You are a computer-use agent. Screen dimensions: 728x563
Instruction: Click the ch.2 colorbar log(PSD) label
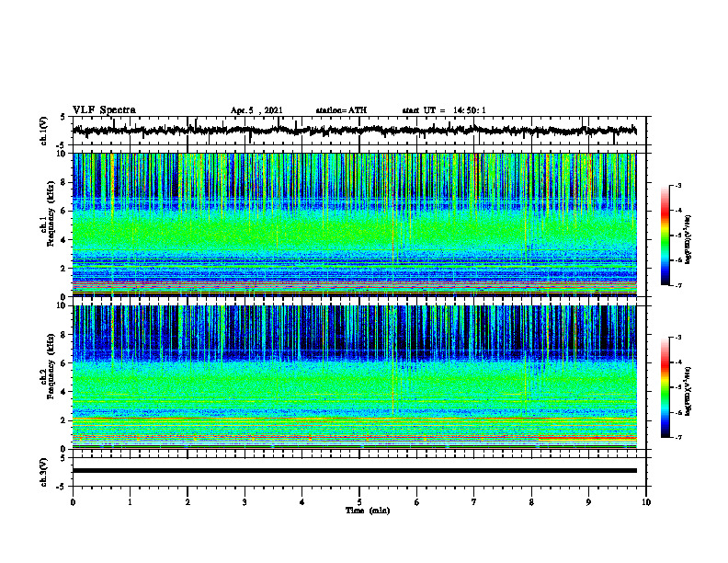tap(688, 391)
